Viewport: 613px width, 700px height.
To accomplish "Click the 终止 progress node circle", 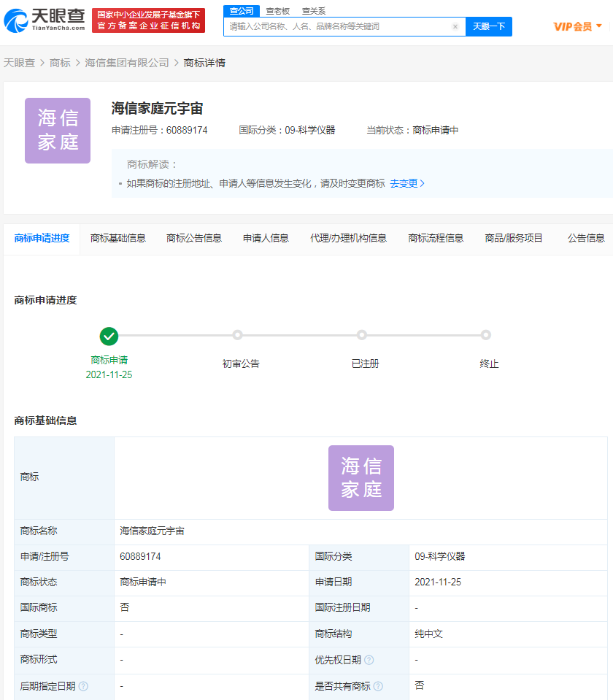I will [x=486, y=334].
